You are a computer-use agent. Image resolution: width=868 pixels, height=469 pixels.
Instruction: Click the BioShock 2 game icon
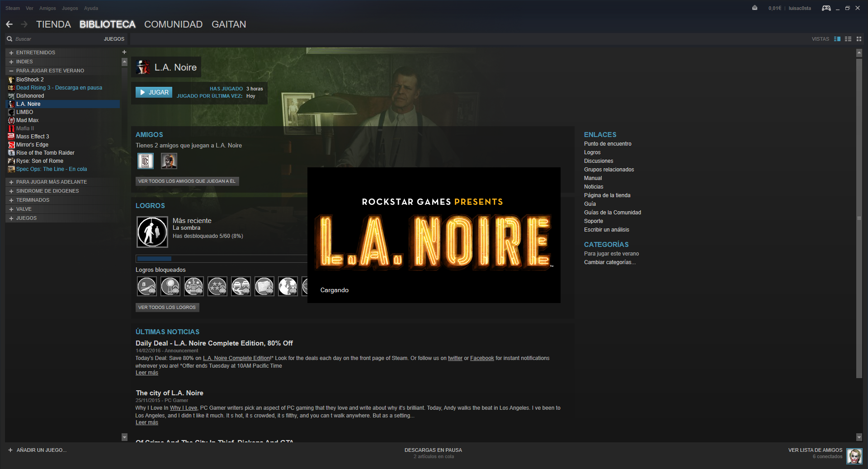[11, 80]
